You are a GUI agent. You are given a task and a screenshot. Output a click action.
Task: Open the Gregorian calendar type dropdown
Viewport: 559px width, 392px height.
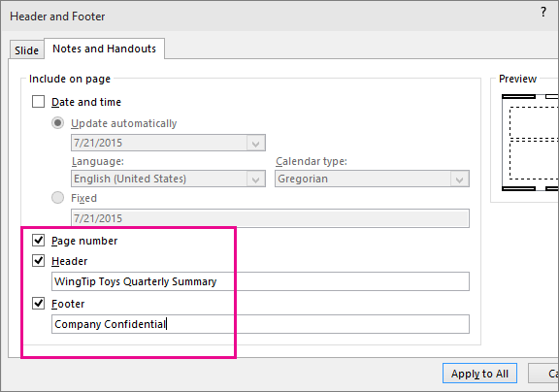click(372, 179)
